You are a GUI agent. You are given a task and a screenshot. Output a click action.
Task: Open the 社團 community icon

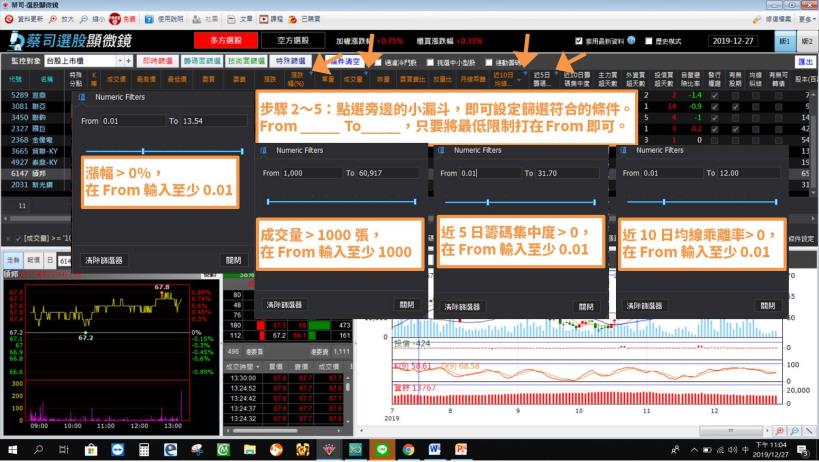pyautogui.click(x=196, y=19)
